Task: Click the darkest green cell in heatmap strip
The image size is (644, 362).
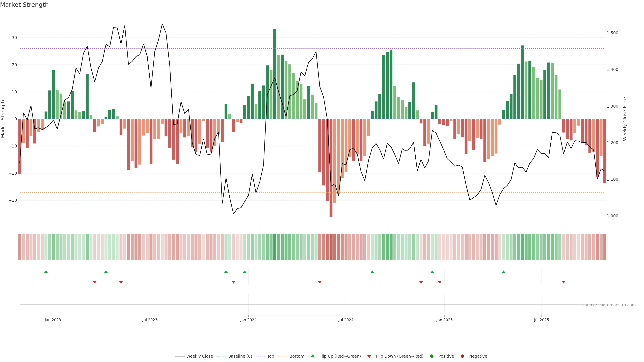Action: [275, 247]
